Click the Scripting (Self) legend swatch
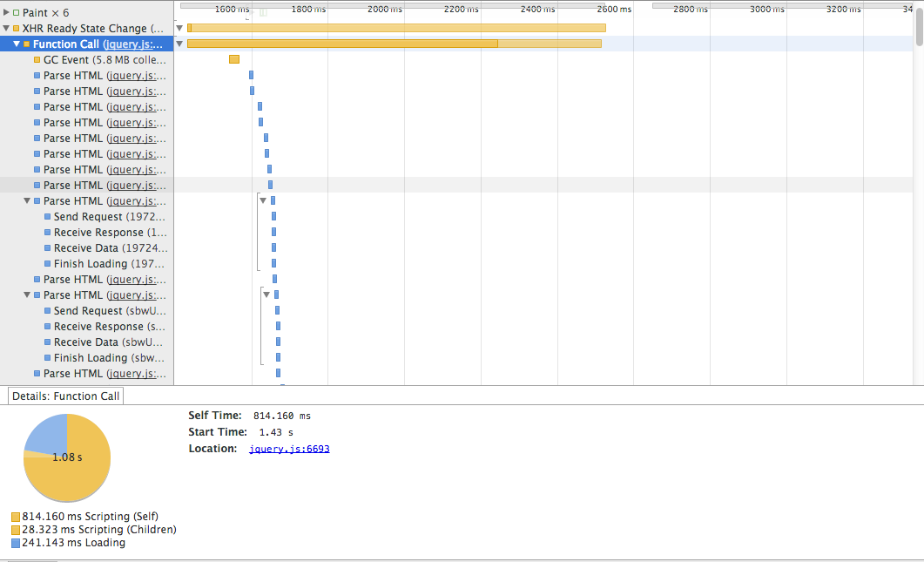 (16, 517)
